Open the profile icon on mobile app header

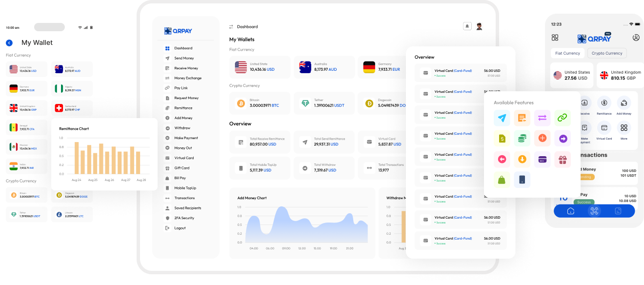tap(636, 38)
